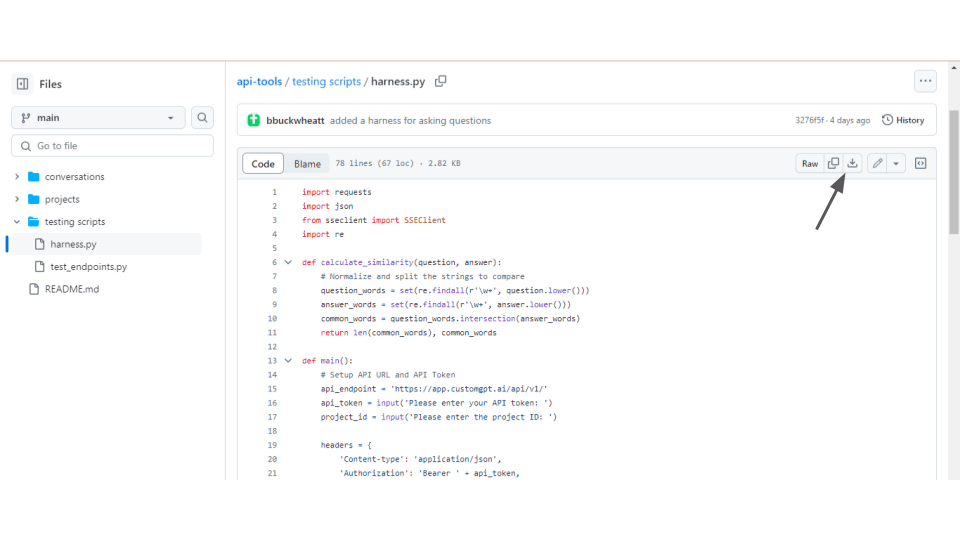Screen dimensions: 960x540
Task: Collapse the testing scripts folder chevron
Action: [17, 222]
